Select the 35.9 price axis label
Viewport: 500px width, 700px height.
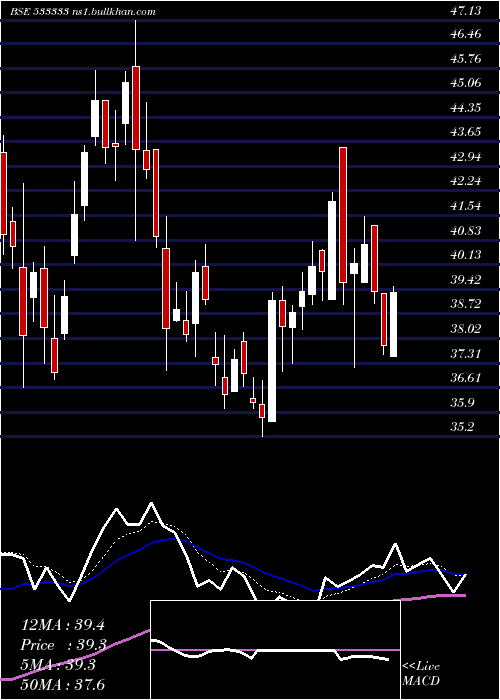462,403
